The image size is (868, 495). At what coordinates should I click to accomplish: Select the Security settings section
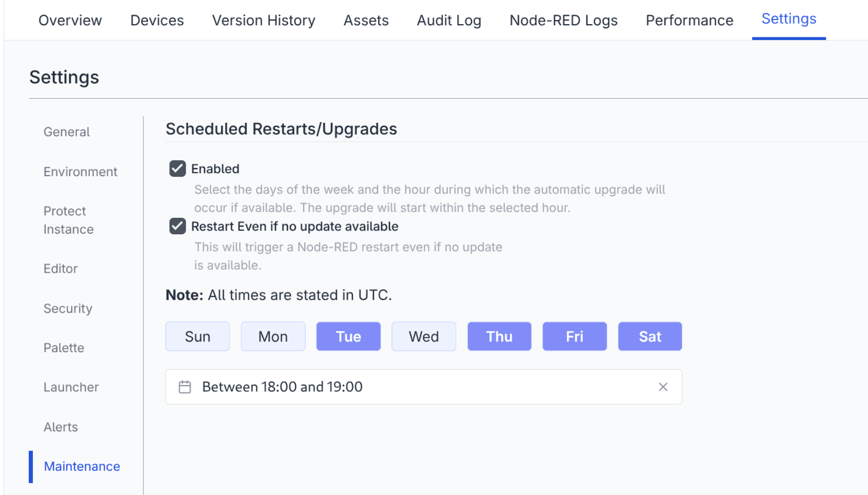point(67,308)
